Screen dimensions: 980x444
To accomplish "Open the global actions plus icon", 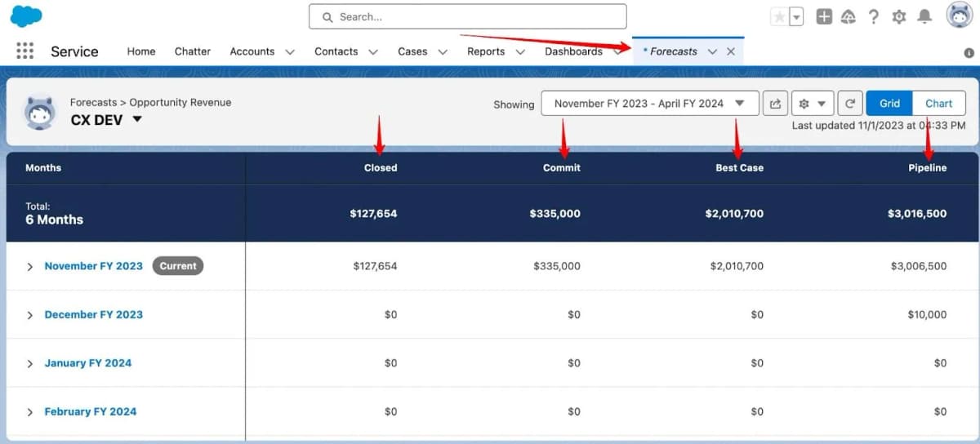I will (x=824, y=16).
